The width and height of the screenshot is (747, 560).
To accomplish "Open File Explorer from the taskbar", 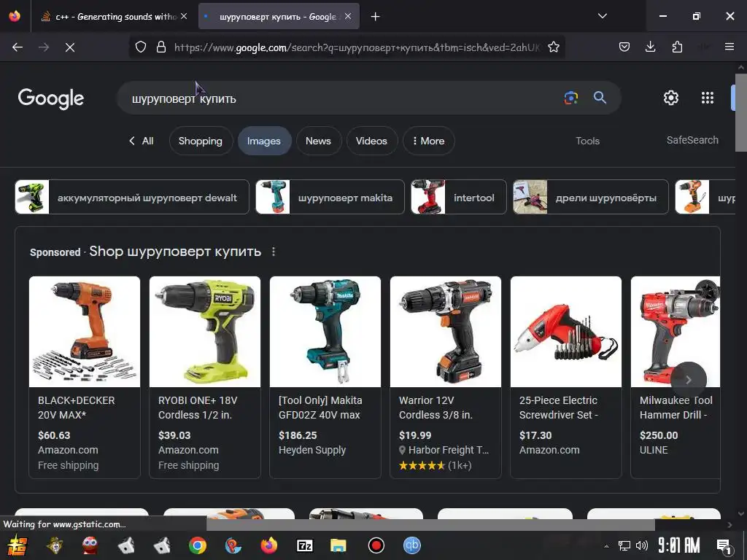I will click(338, 545).
